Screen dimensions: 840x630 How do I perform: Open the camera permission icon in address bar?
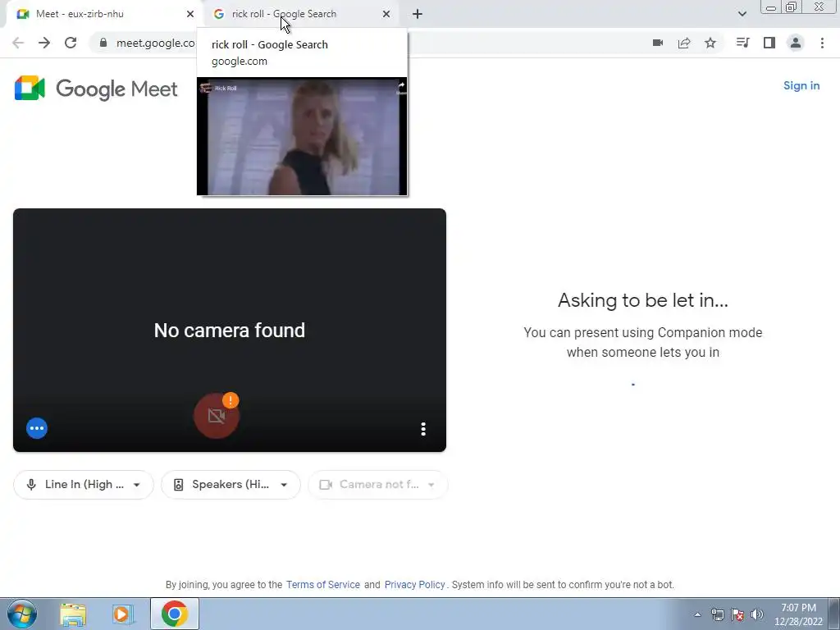[658, 43]
